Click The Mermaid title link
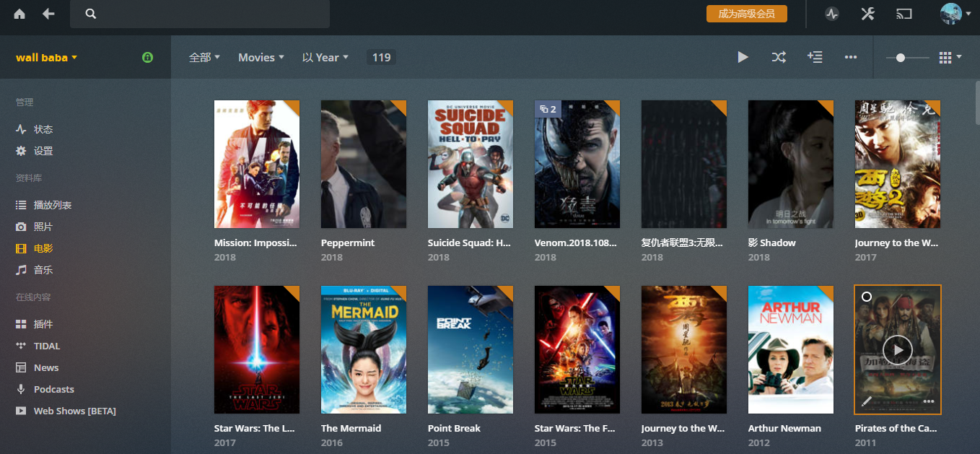Viewport: 980px width, 454px height. click(x=352, y=428)
